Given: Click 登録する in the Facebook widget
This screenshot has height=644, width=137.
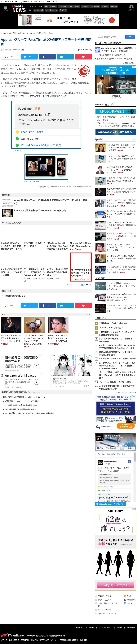Looking at the screenshot, I should [x=130, y=448].
